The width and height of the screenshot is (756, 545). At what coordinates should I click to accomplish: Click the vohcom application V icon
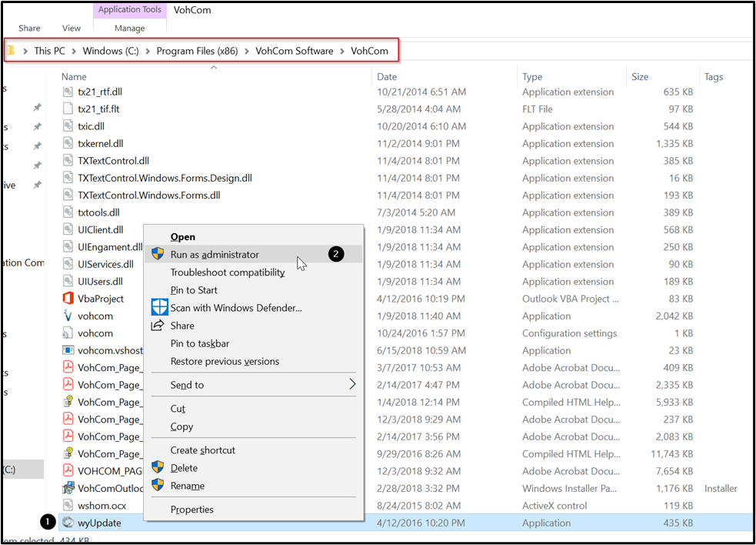tap(68, 316)
